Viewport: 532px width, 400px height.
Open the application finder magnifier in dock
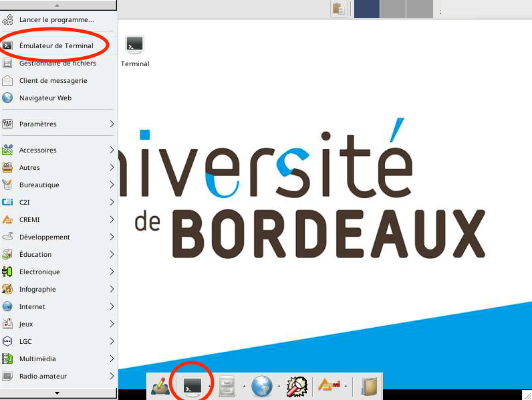tap(295, 386)
